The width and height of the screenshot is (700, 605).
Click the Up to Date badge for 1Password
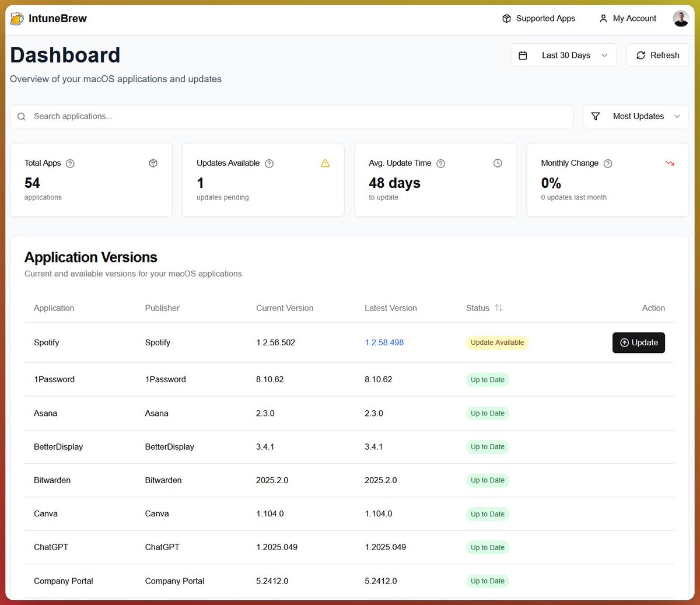487,379
